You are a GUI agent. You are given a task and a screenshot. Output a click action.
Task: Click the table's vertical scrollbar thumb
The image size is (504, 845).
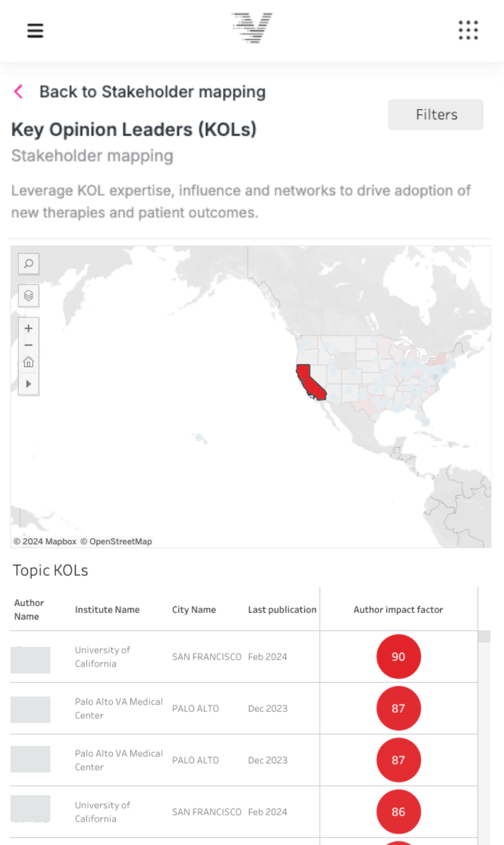pos(484,636)
